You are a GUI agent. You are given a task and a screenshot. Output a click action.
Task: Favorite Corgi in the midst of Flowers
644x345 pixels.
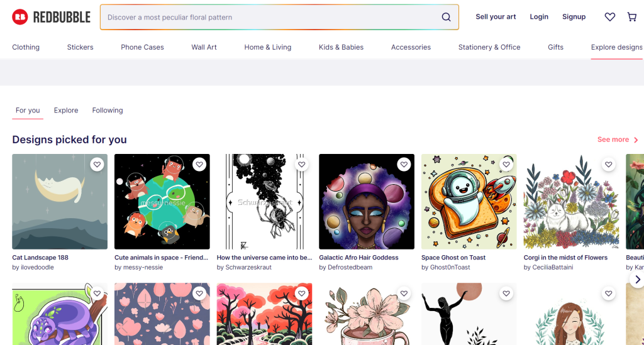608,165
